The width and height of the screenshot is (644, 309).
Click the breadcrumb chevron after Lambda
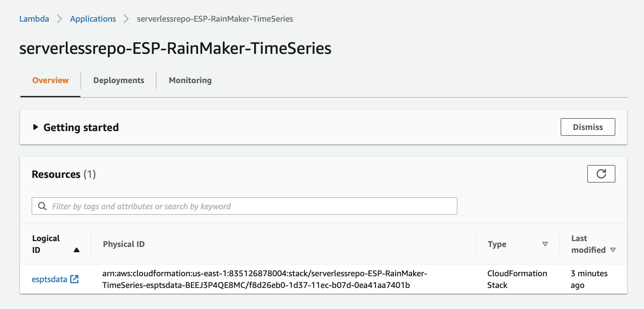pyautogui.click(x=60, y=19)
